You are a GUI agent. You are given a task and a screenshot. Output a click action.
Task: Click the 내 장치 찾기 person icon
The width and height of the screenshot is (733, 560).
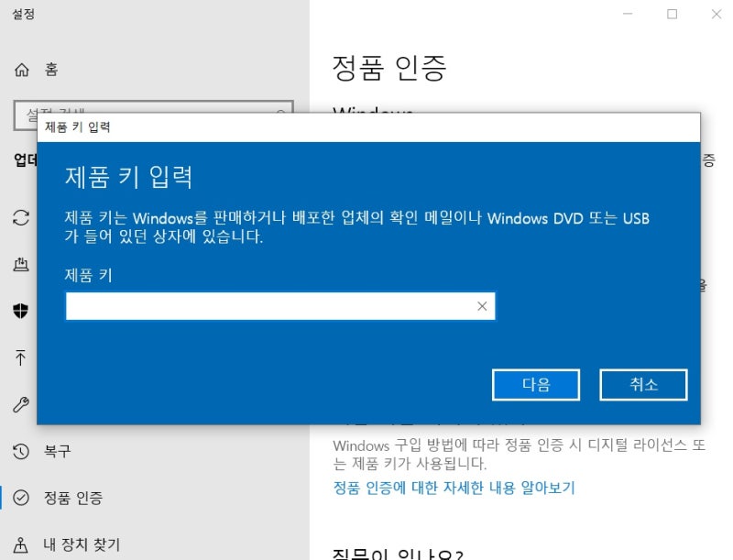[20, 544]
